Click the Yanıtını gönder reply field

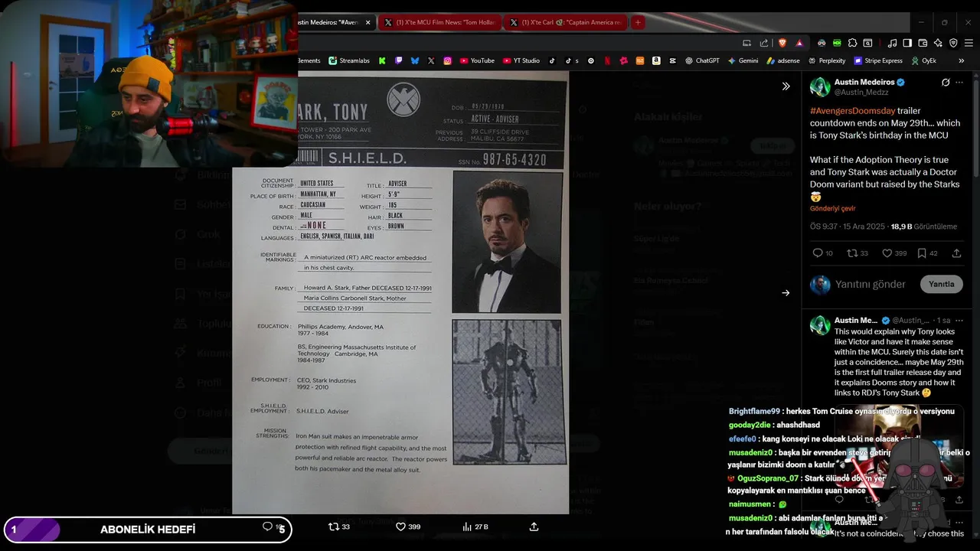pyautogui.click(x=871, y=284)
